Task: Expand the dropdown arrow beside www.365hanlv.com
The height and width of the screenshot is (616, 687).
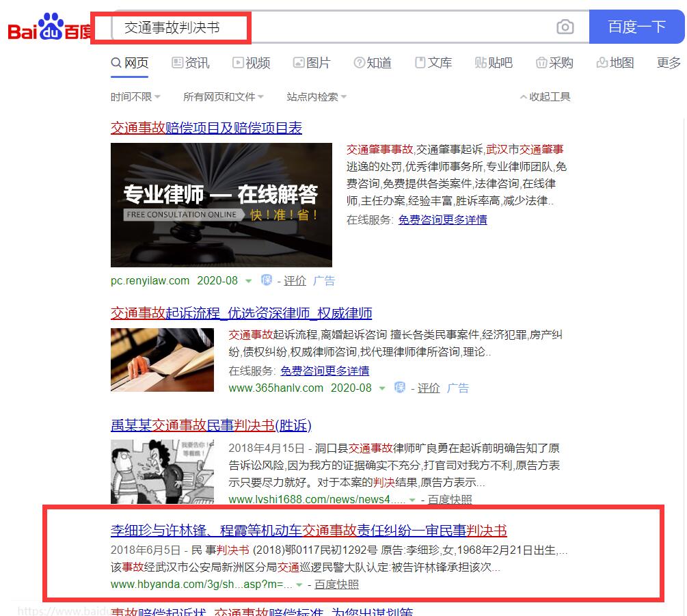Action: click(382, 388)
